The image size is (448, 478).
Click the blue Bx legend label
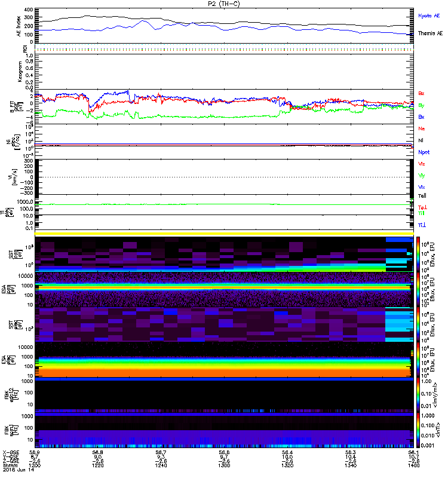(421, 117)
